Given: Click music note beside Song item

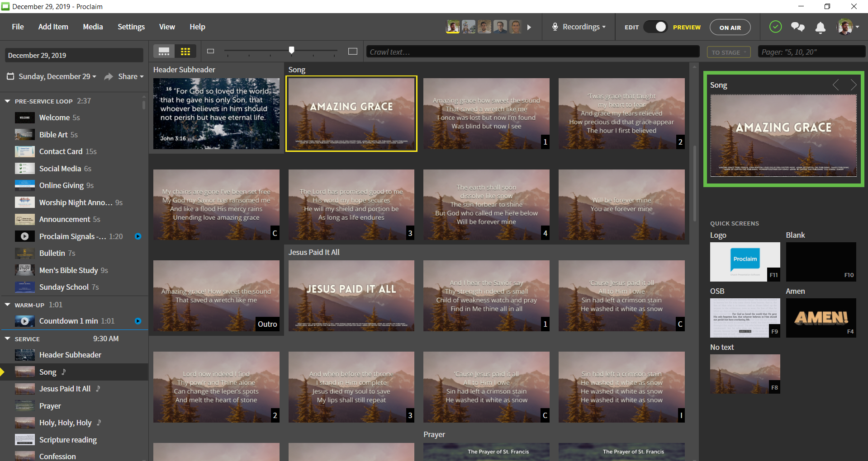Looking at the screenshot, I should [x=64, y=372].
